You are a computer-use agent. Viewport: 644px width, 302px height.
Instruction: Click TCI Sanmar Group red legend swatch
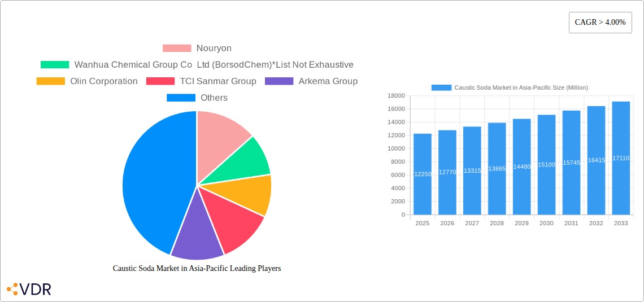click(x=160, y=81)
